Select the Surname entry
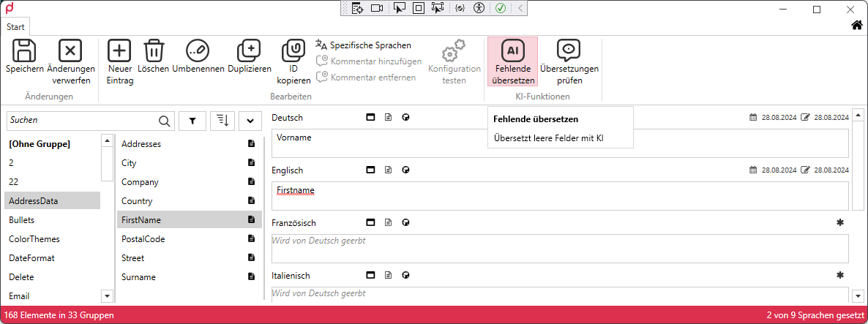 click(190, 277)
